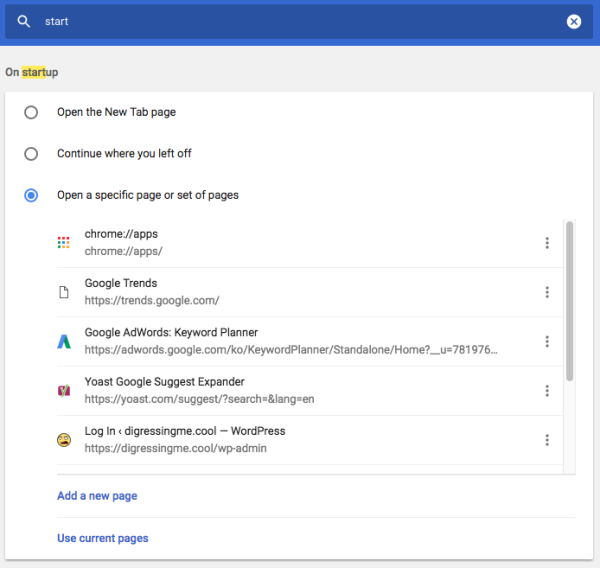Click the digressingme.cool emoji favicon
This screenshot has height=568, width=600.
(x=64, y=440)
